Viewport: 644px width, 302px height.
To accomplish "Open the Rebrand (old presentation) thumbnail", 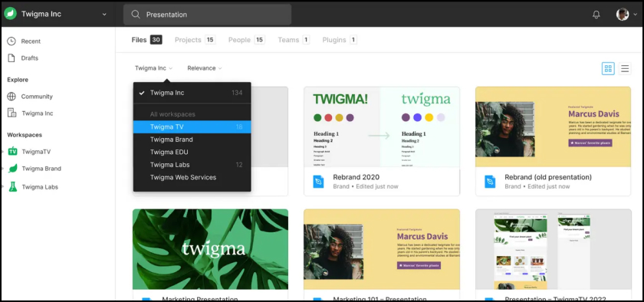I will [x=553, y=126].
